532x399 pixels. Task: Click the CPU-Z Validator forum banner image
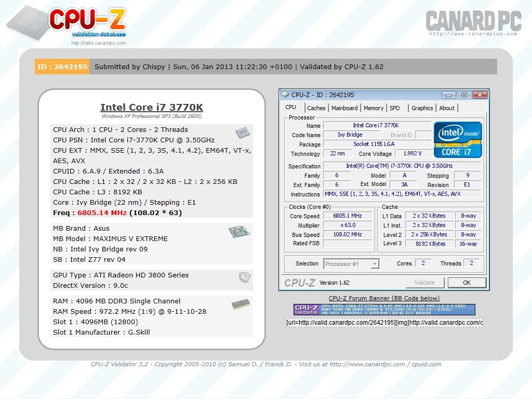point(384,310)
